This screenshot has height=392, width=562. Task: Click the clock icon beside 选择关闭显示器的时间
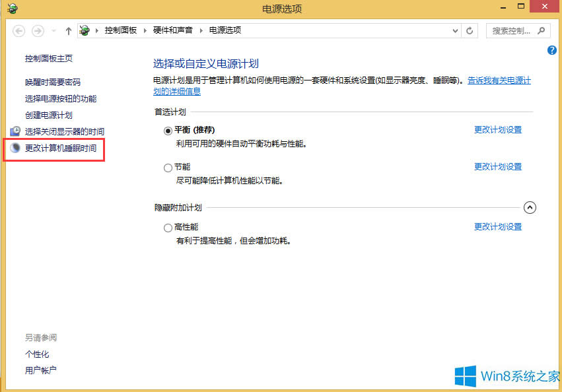[x=14, y=131]
